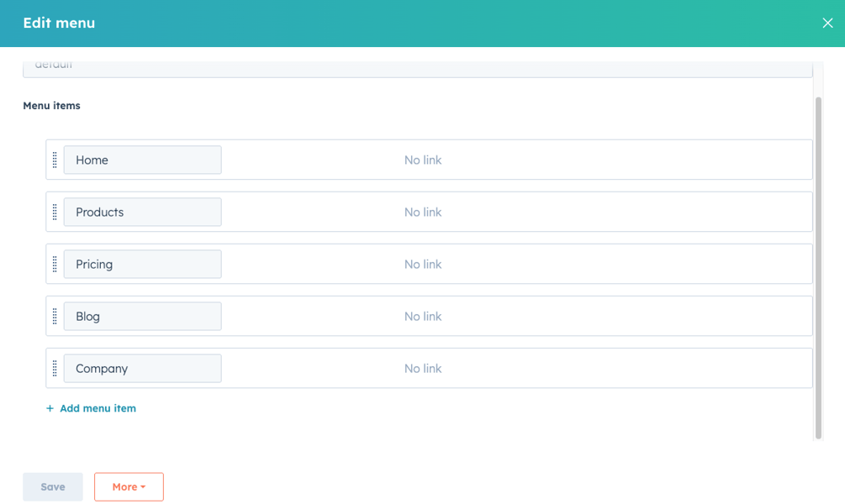Viewport: 845px width, 504px height.
Task: Edit the Company menu item name field
Action: coord(142,368)
